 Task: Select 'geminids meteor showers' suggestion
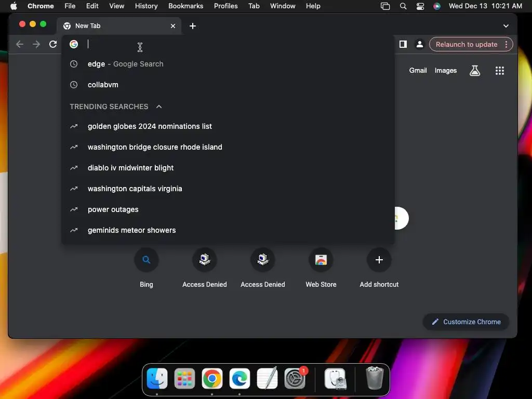228,230
